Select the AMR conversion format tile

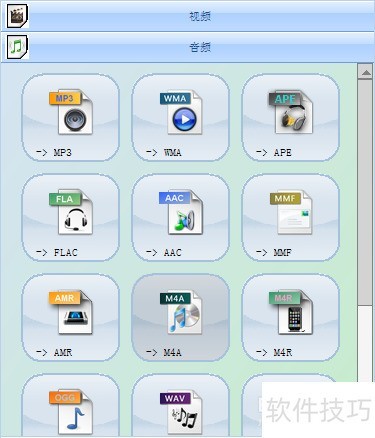click(x=71, y=317)
